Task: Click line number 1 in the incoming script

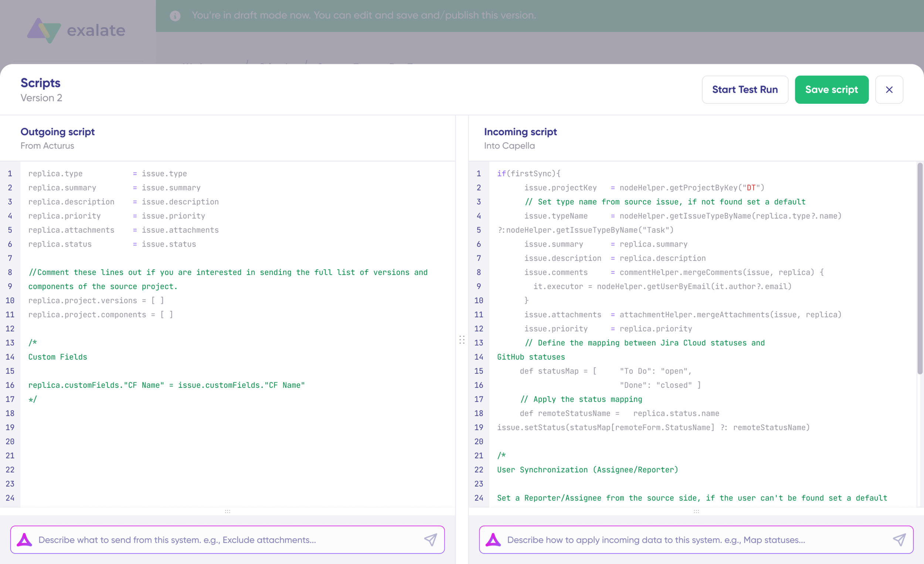Action: (479, 173)
